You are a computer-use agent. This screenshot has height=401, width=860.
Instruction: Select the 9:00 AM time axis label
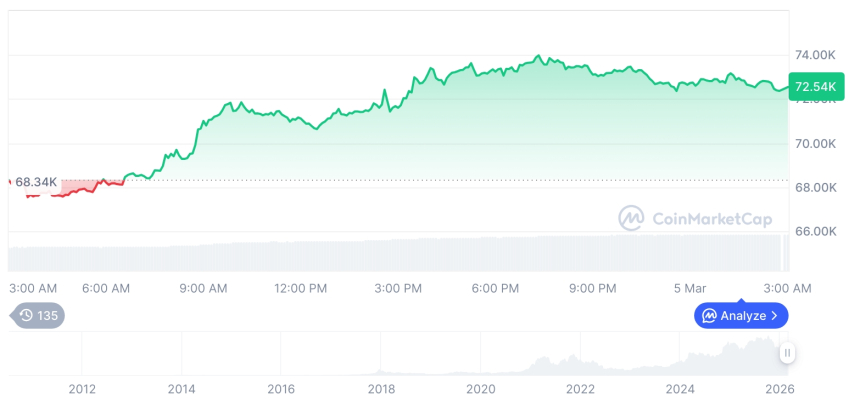pyautogui.click(x=203, y=288)
